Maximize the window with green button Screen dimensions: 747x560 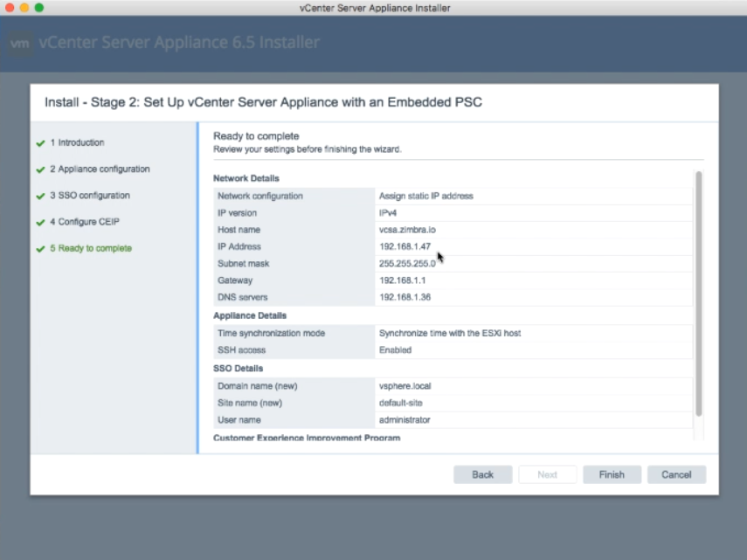tap(39, 8)
